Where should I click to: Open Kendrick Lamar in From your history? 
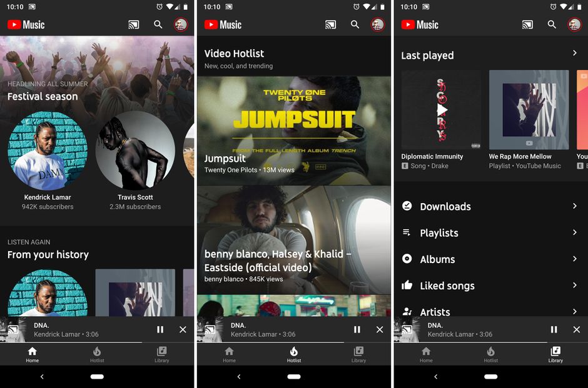[x=48, y=293]
